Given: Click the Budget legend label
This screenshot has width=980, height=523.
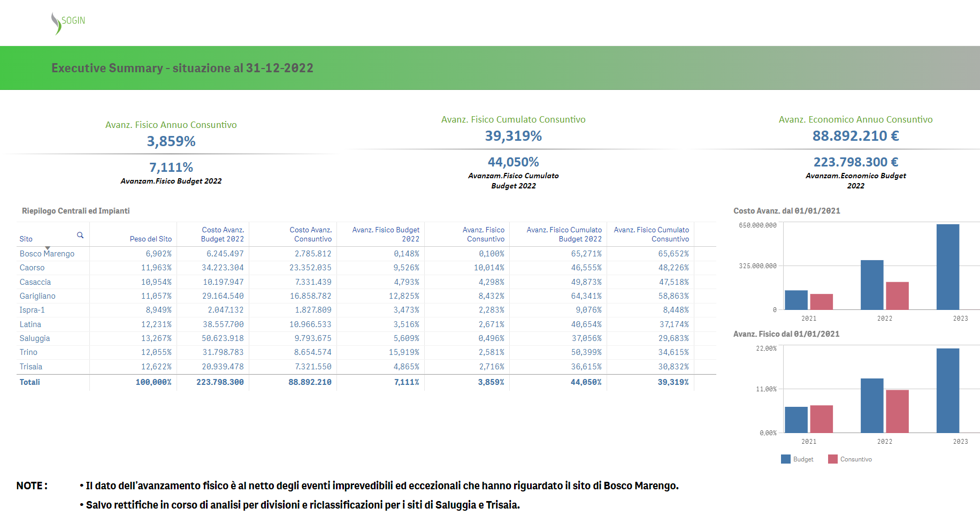Looking at the screenshot, I should pos(803,459).
